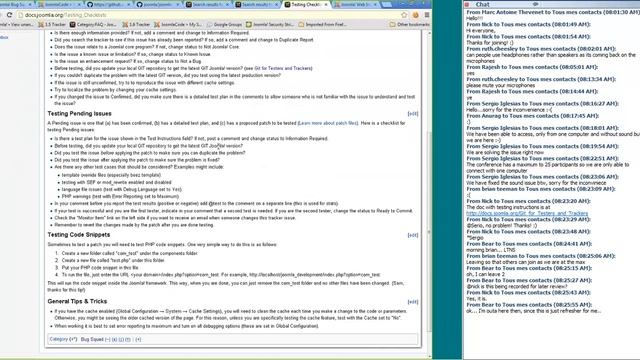Click the General Tips & Tricks heading
The image size is (640, 360).
point(77,301)
